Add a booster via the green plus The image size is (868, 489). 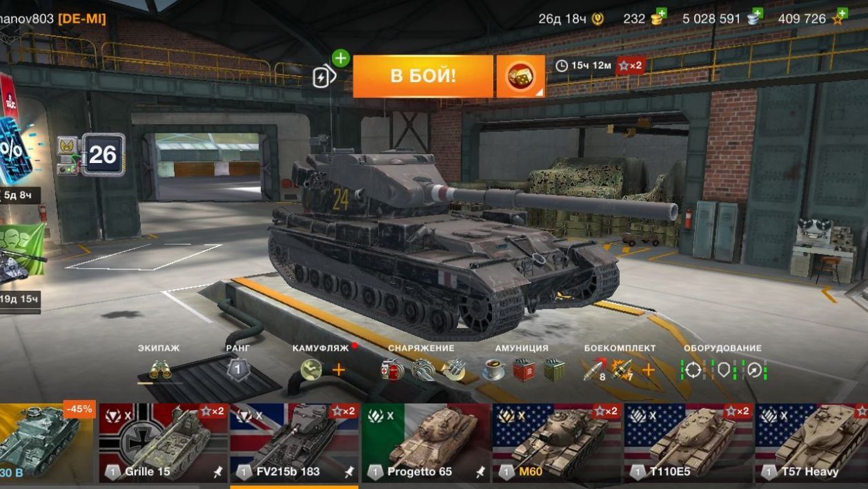click(x=340, y=58)
